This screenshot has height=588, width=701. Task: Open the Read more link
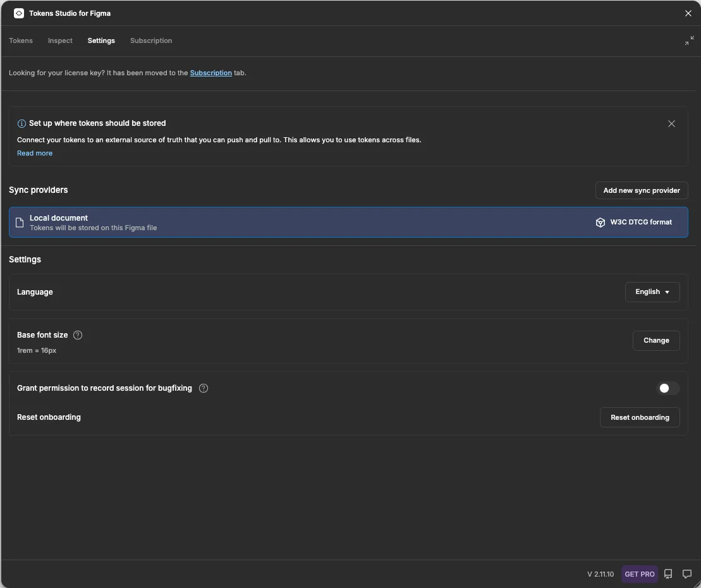click(x=35, y=154)
